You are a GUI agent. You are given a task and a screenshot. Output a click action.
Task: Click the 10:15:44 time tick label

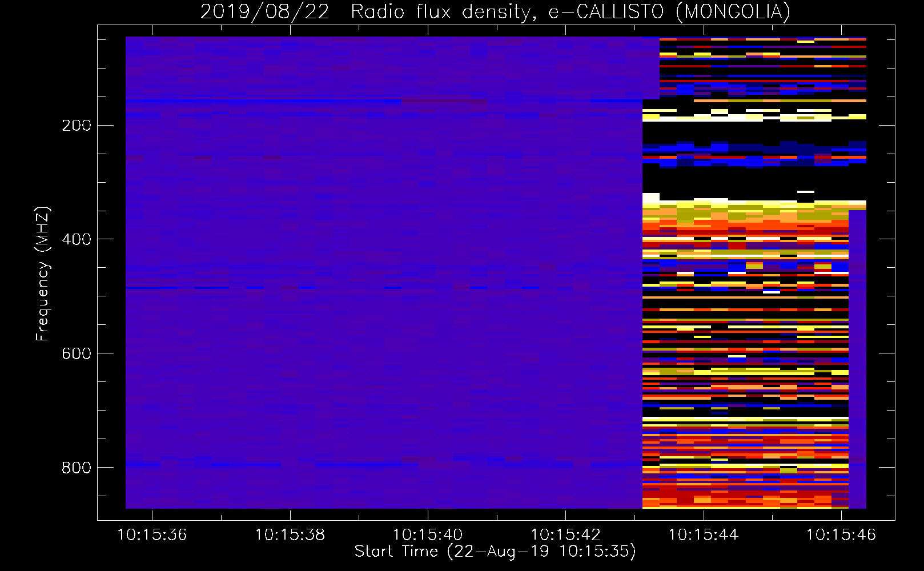[x=704, y=535]
